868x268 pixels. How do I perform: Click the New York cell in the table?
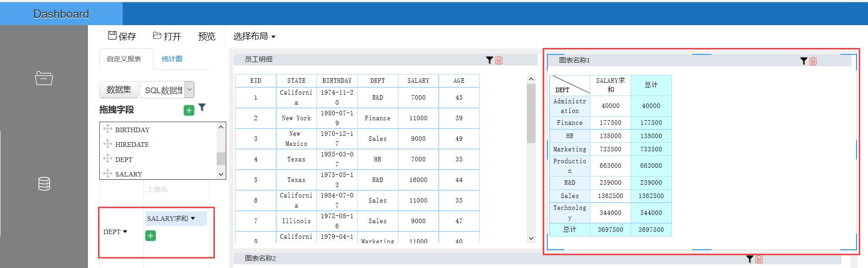tap(296, 118)
